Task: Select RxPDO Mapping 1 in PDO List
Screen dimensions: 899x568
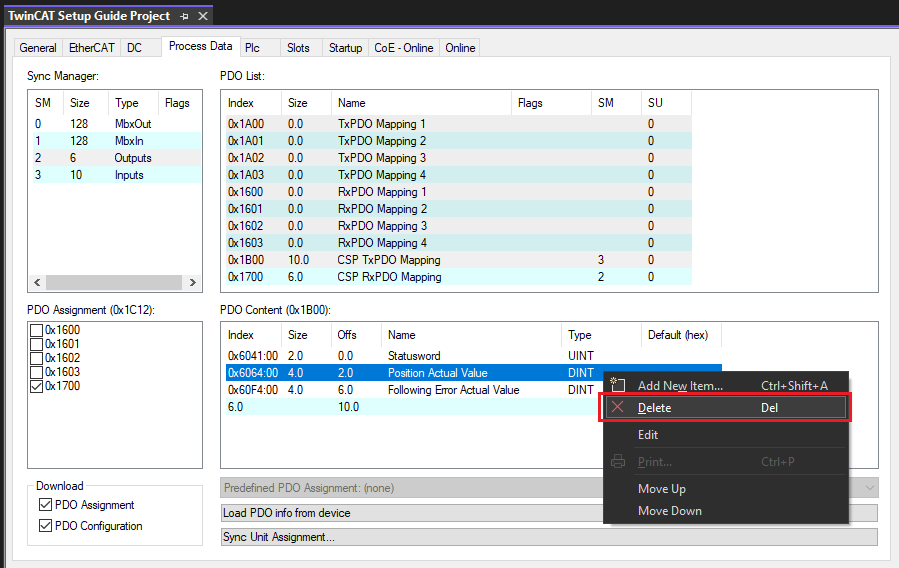Action: (459, 192)
